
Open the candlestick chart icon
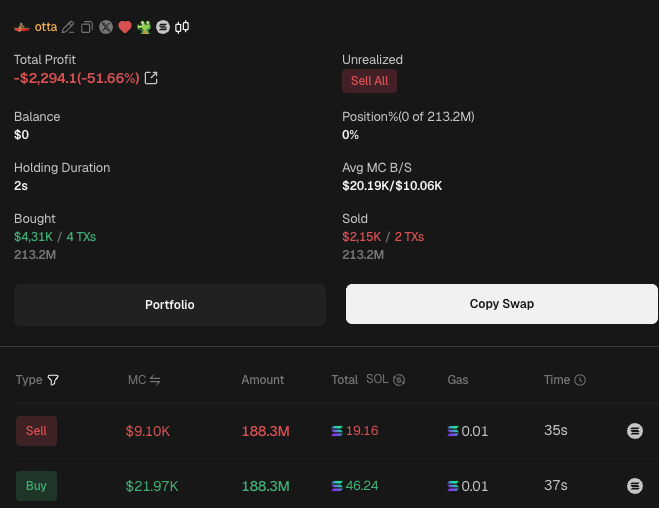pos(182,27)
